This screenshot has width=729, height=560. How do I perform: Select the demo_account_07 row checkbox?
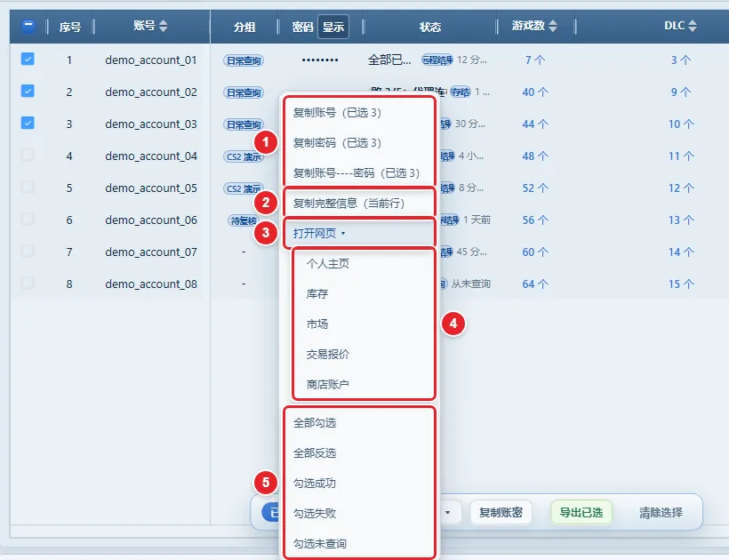(x=28, y=251)
